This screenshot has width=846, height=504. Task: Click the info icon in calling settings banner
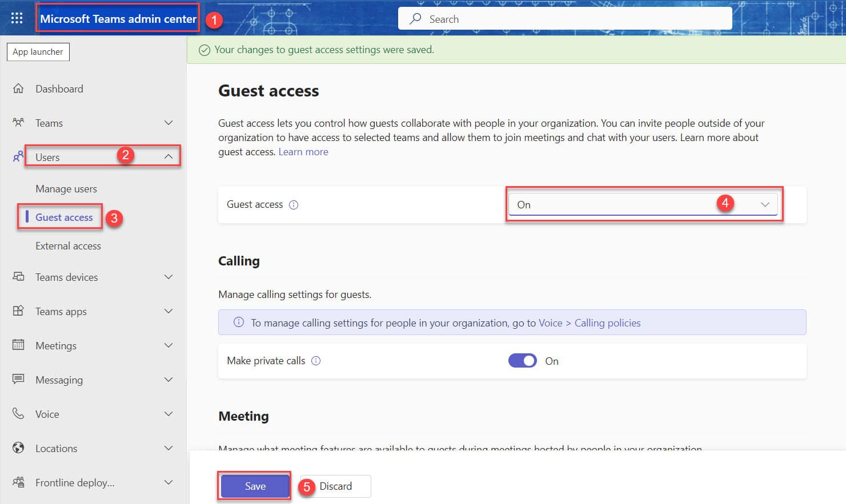pyautogui.click(x=239, y=322)
